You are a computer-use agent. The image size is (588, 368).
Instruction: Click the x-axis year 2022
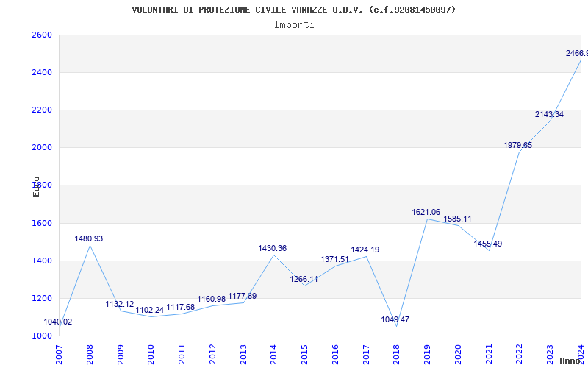[x=520, y=355]
